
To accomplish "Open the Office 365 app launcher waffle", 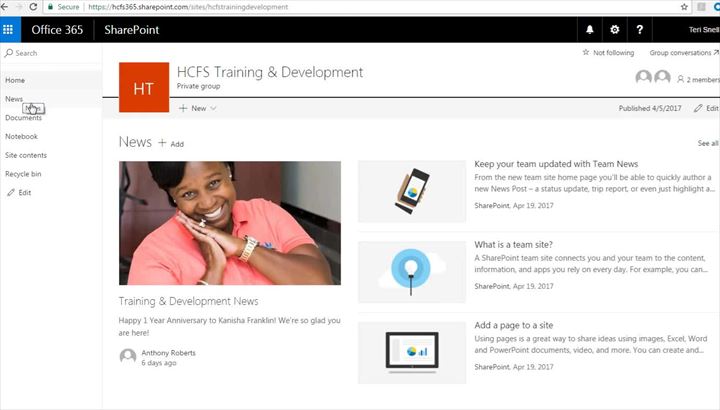I will tap(8, 30).
